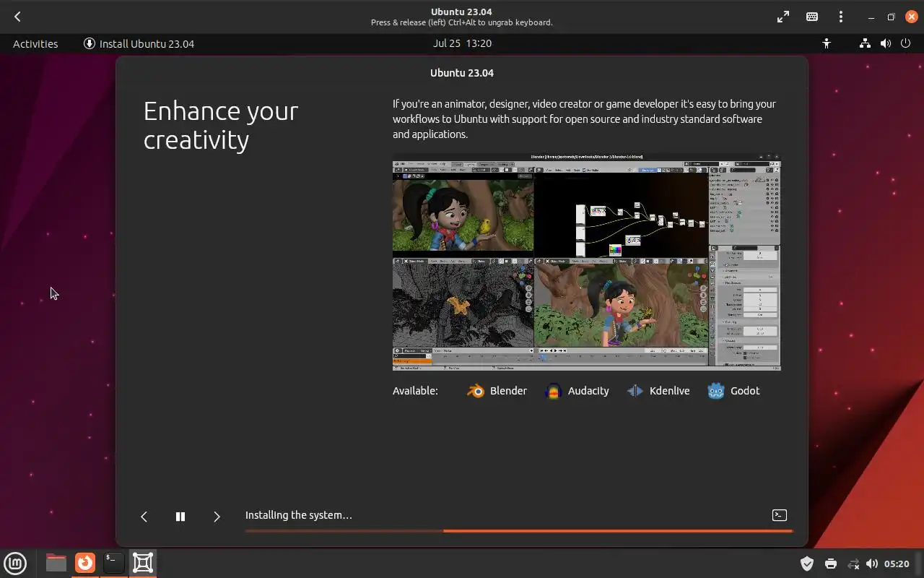Open the update manager shield icon

pos(807,564)
